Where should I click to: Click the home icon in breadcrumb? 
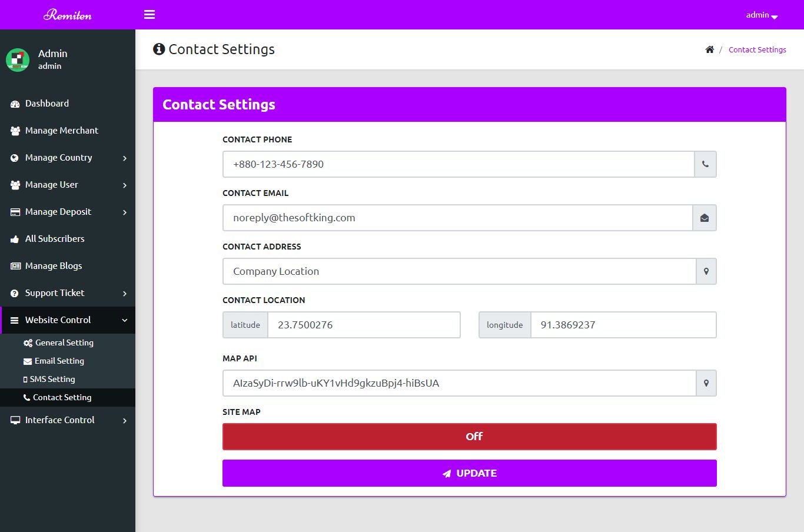710,49
